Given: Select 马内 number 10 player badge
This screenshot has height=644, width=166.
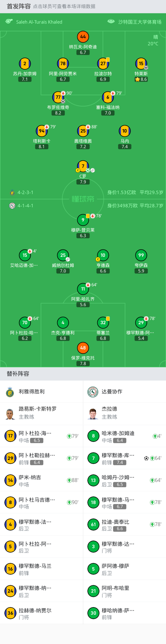Looking at the screenshot, I should coord(125,131).
